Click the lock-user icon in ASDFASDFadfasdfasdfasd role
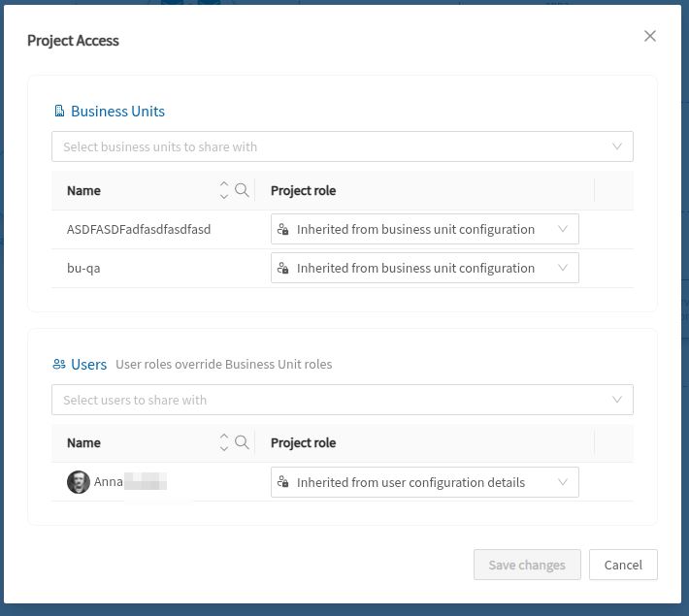Image resolution: width=689 pixels, height=616 pixels. point(283,229)
